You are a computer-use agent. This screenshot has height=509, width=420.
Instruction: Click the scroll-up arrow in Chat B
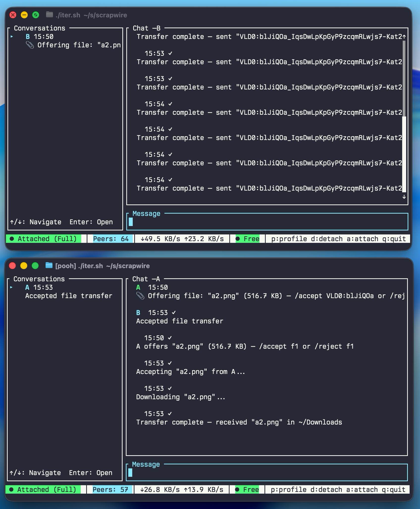click(404, 37)
